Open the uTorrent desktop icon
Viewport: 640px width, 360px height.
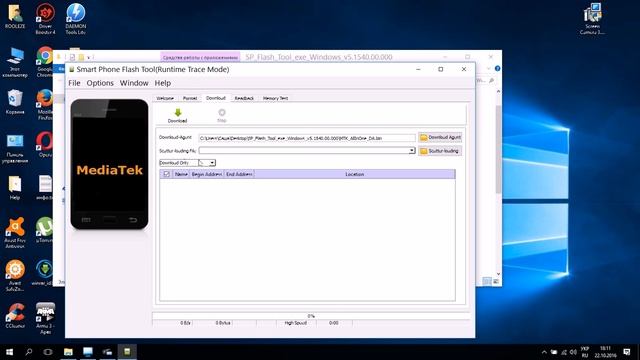44,229
